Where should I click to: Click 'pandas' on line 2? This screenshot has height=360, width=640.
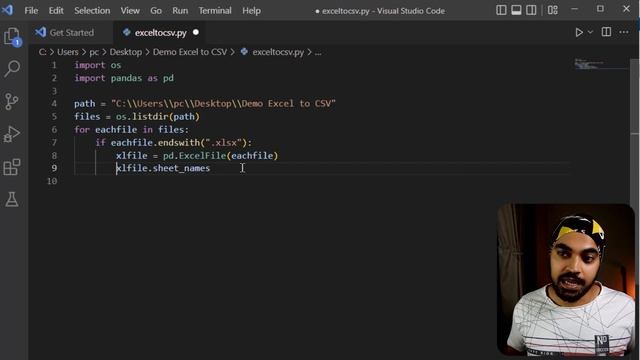(127, 78)
